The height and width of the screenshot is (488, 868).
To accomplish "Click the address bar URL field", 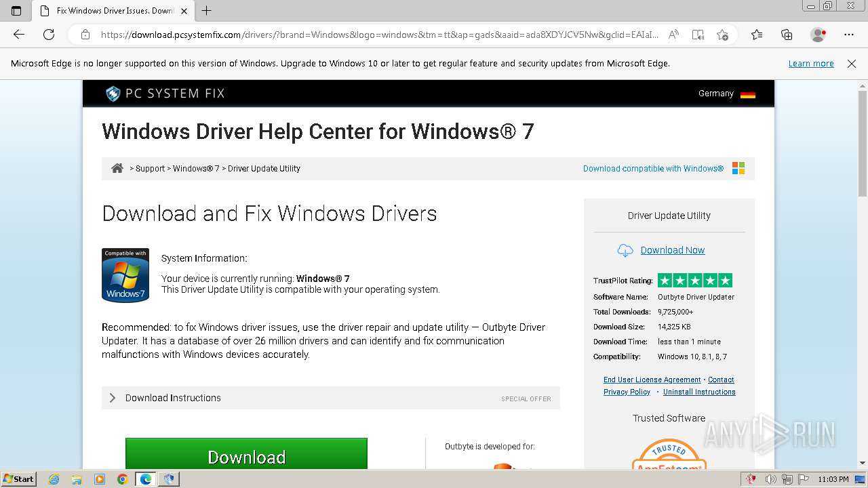I will click(x=380, y=35).
